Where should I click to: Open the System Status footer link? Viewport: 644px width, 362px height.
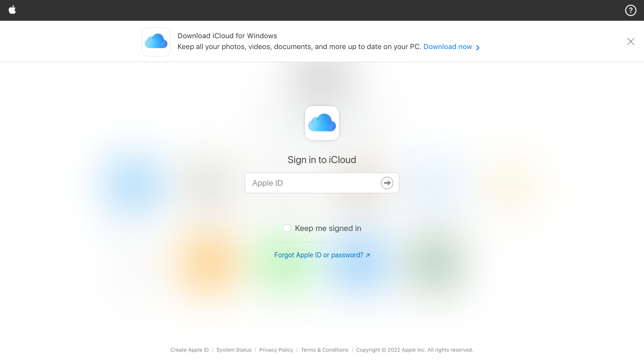click(x=234, y=350)
